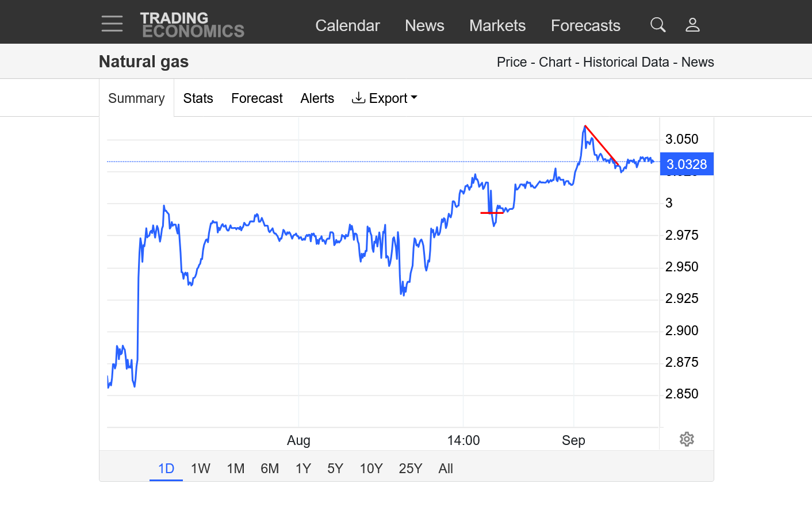This screenshot has height=518, width=812.
Task: Switch to the Forecast tab
Action: 256,98
